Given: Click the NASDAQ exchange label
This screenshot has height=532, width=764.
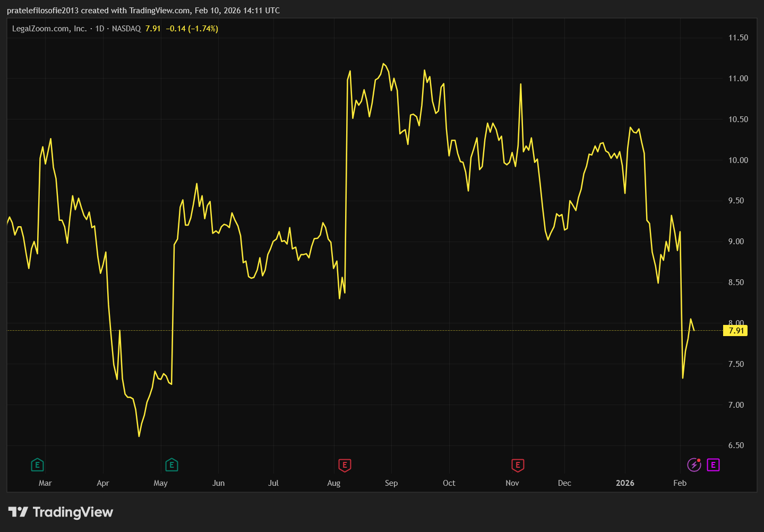Looking at the screenshot, I should tap(126, 29).
